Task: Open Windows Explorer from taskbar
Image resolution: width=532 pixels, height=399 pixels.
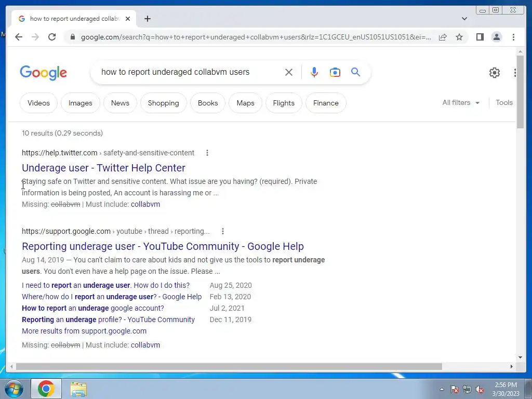Action: coord(78,389)
